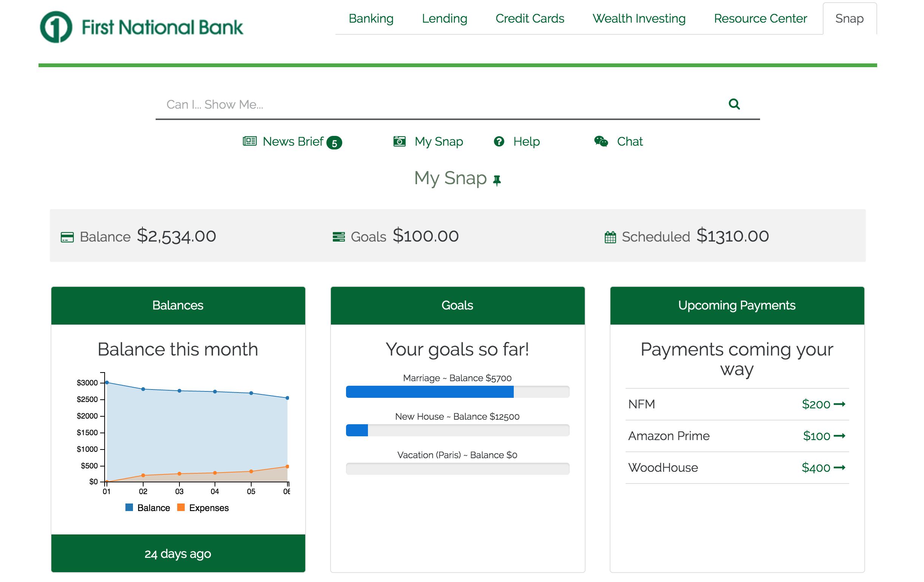Click the My Snap camera icon
This screenshot has width=924, height=582.
coord(399,141)
